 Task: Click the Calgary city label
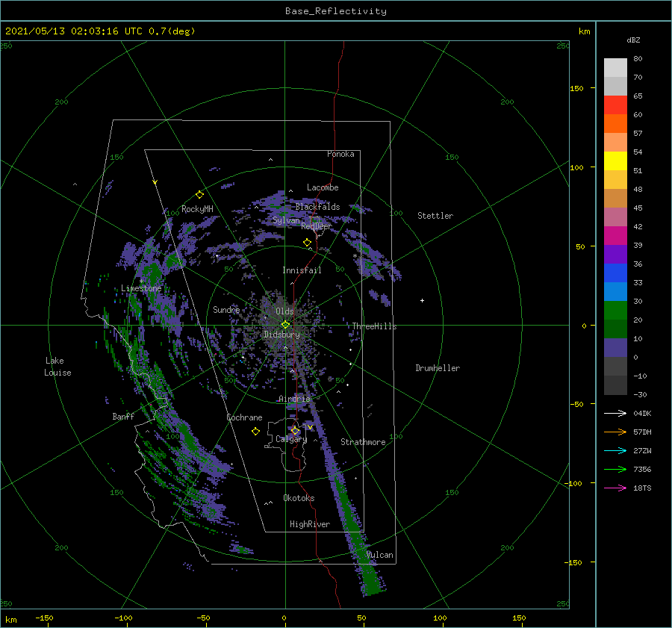291,439
